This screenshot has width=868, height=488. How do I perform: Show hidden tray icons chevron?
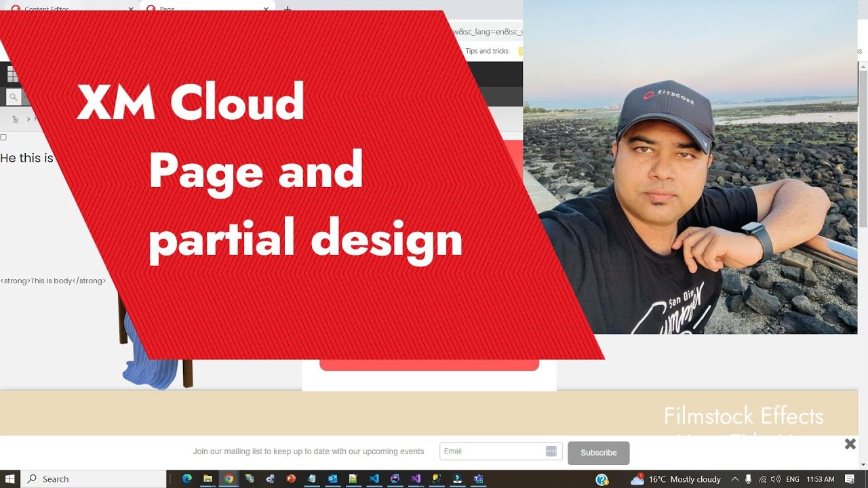pyautogui.click(x=734, y=479)
